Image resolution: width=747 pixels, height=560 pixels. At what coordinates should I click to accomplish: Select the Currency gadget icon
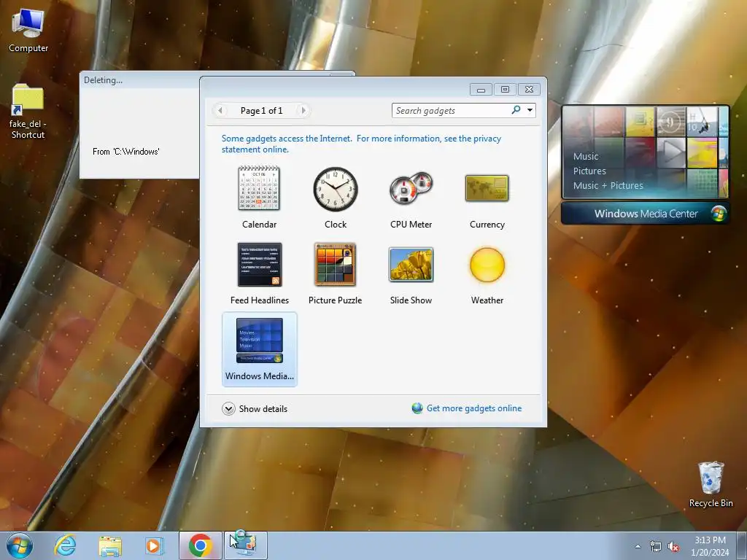487,188
